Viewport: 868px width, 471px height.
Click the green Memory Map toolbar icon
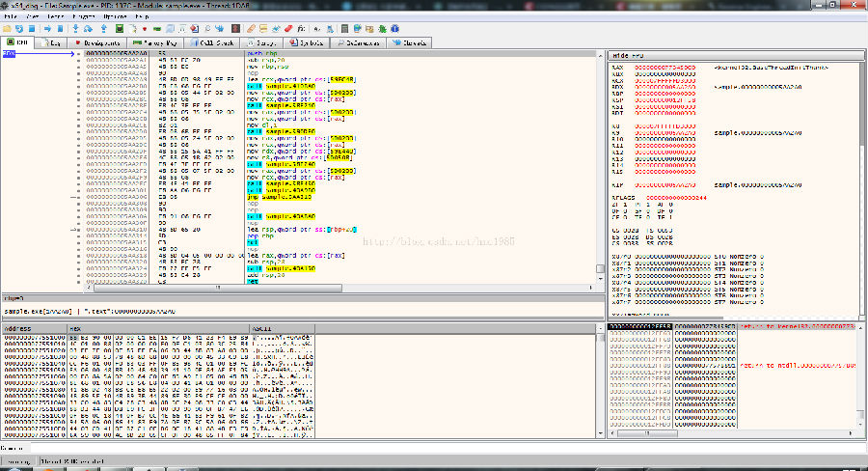point(157,28)
